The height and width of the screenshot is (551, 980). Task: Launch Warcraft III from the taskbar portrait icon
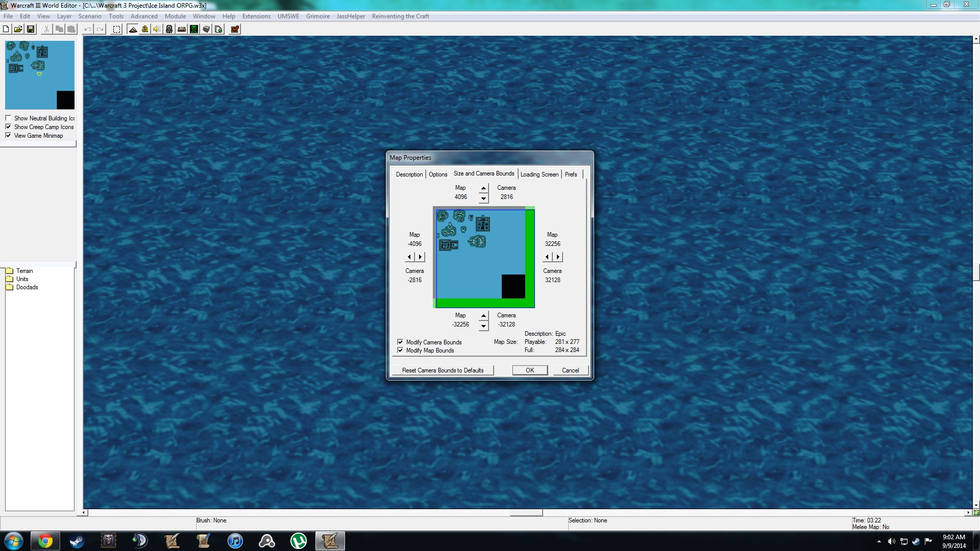[x=108, y=541]
